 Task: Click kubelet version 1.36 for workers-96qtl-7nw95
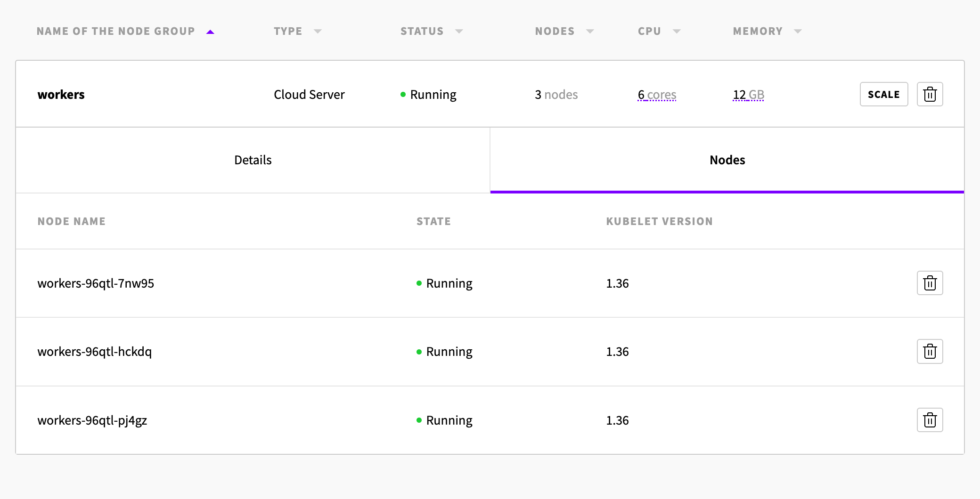point(617,283)
